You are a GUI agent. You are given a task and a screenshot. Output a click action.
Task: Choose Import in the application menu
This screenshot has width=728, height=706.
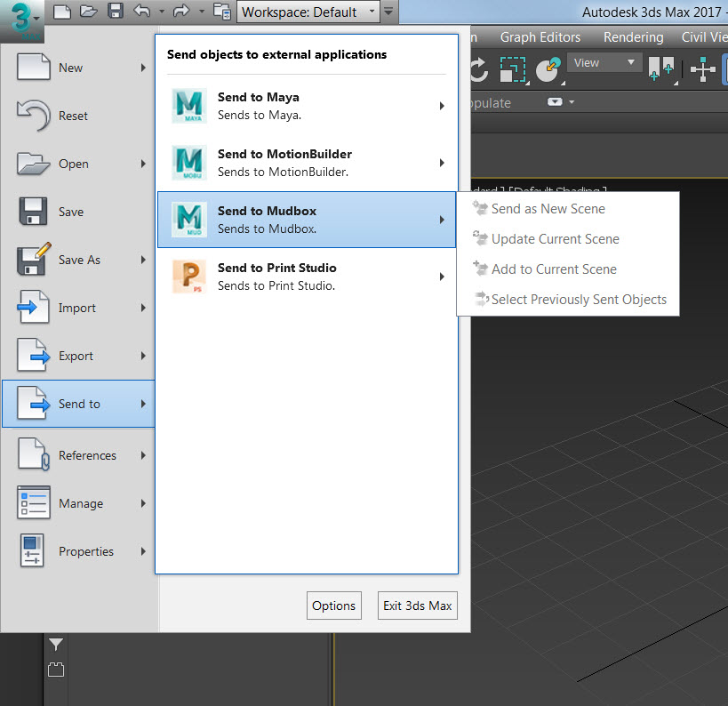(x=79, y=308)
